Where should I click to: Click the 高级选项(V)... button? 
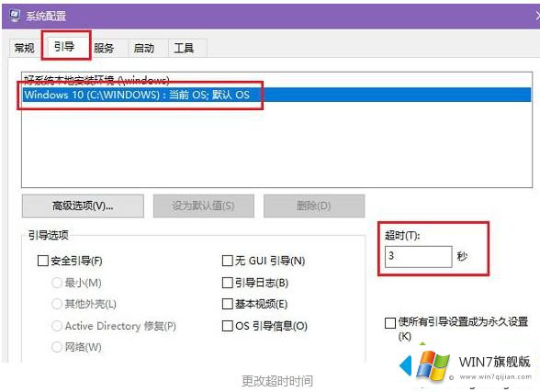click(83, 206)
